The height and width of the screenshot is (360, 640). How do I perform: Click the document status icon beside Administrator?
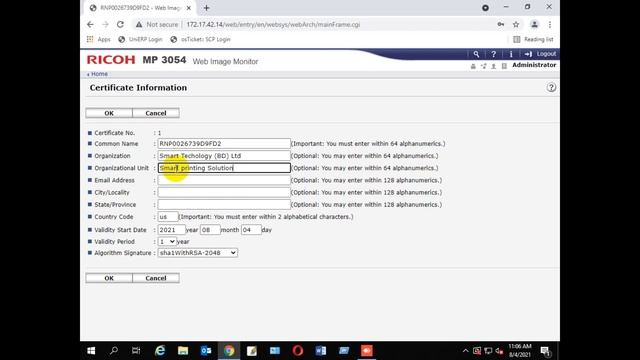coord(504,66)
